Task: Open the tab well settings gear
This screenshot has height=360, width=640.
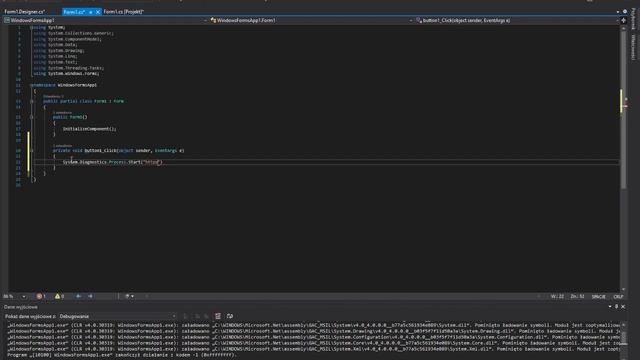Action: 625,12
